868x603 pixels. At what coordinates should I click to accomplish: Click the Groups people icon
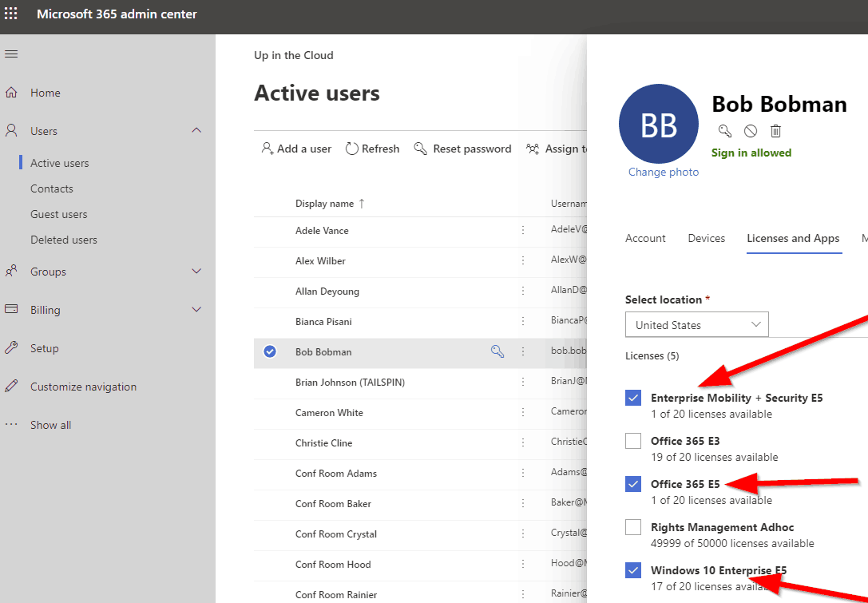11,272
